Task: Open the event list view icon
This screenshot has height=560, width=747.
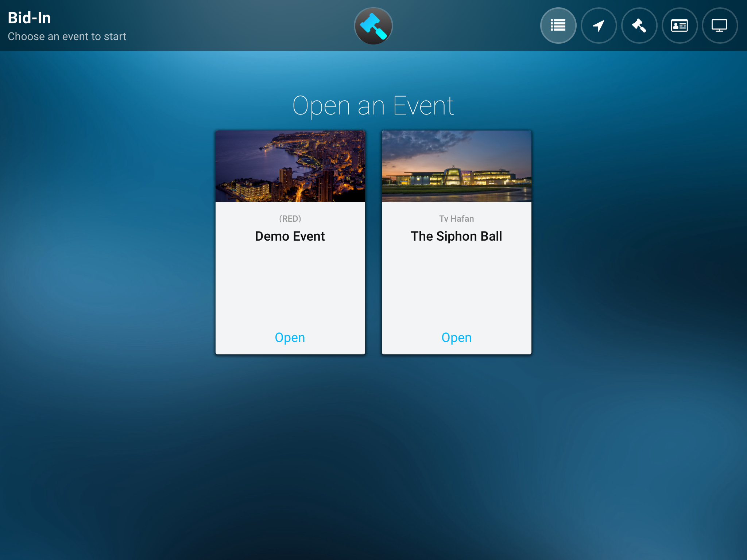Action: coord(558,26)
